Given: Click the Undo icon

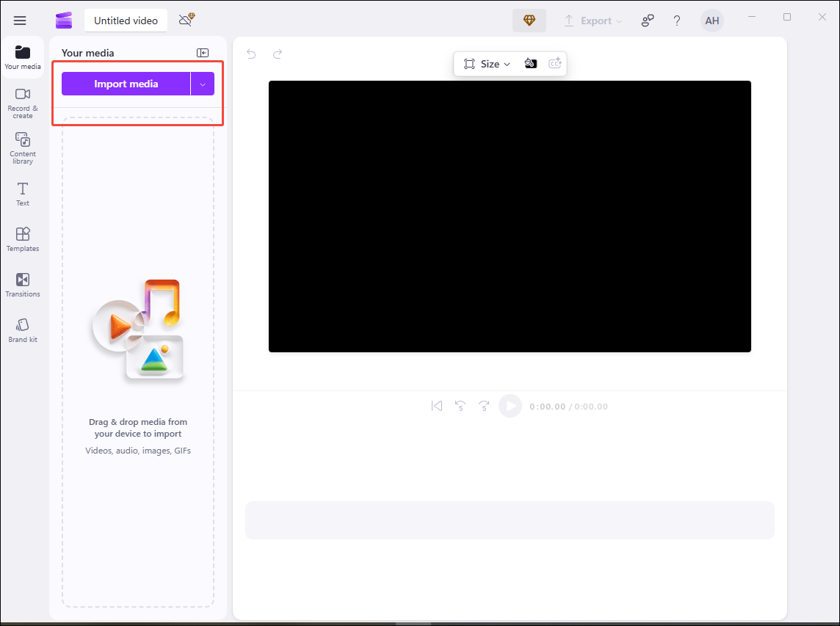Looking at the screenshot, I should [x=251, y=54].
